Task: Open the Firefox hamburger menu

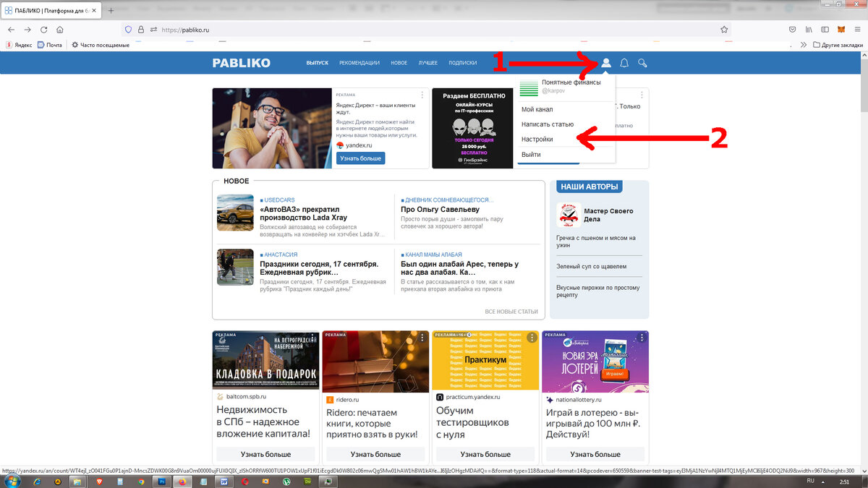Action: tap(857, 30)
